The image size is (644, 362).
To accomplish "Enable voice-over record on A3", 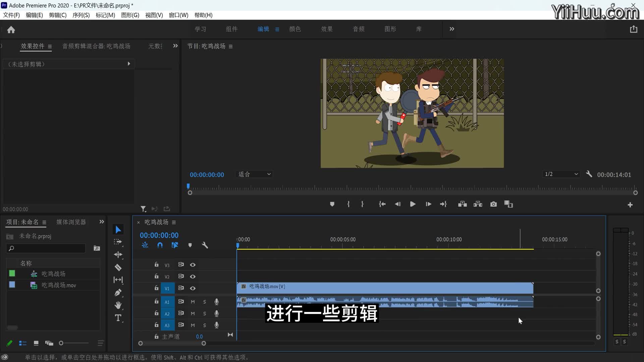I will point(217,325).
